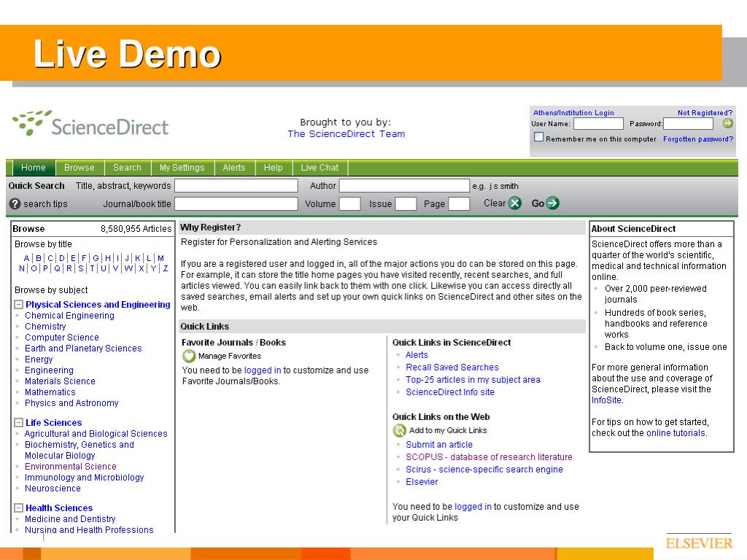The height and width of the screenshot is (560, 747).
Task: Open Computer Science subject
Action: pyautogui.click(x=62, y=338)
